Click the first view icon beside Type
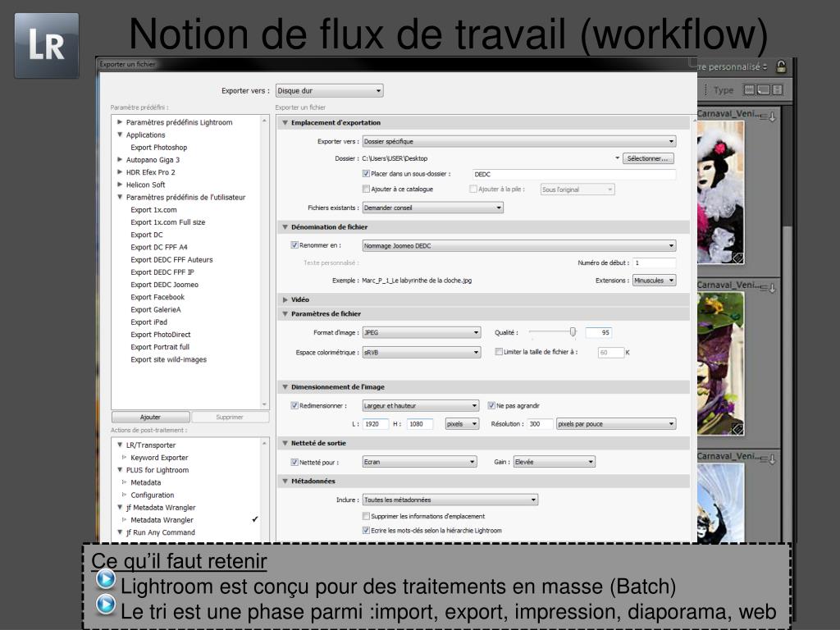 coord(750,90)
